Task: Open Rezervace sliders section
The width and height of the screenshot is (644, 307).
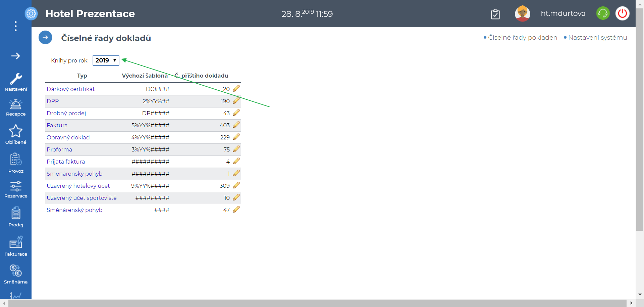Action: 16,190
